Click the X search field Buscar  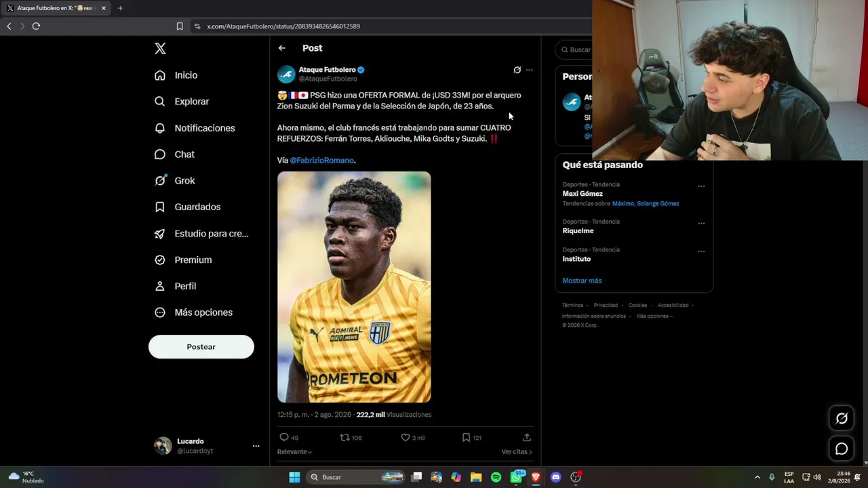[574, 49]
